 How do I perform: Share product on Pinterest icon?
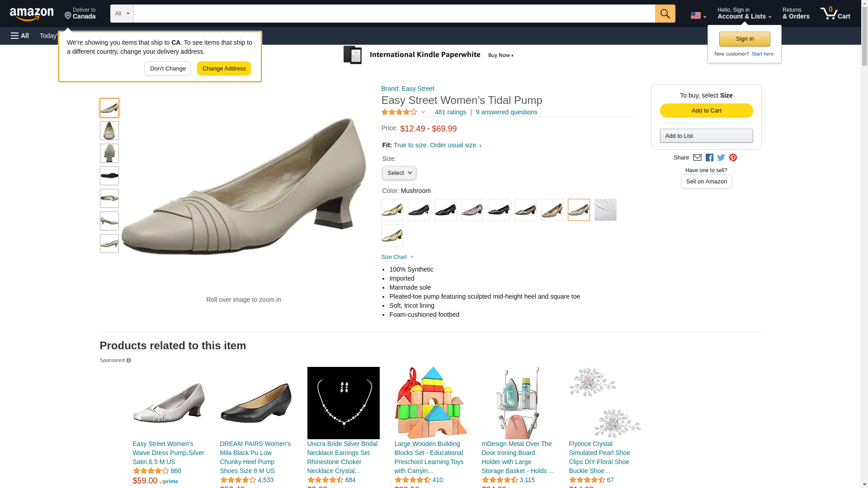pos(733,158)
